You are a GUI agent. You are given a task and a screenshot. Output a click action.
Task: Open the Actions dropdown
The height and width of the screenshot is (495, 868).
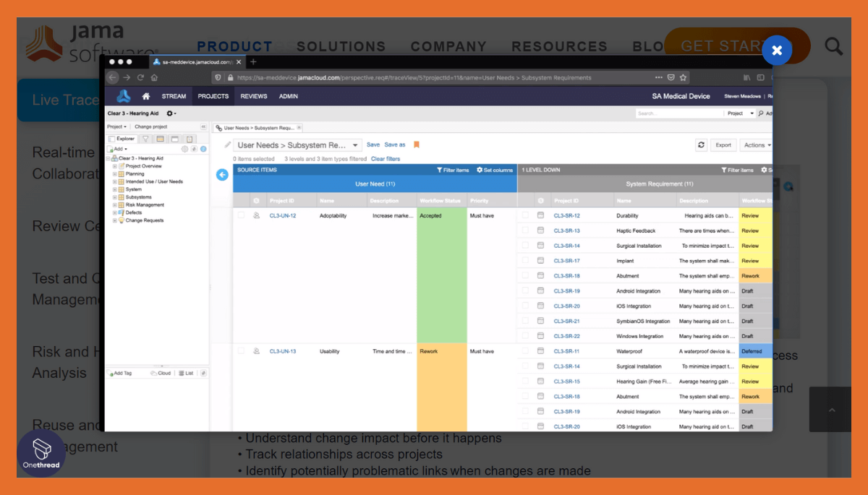tap(754, 145)
